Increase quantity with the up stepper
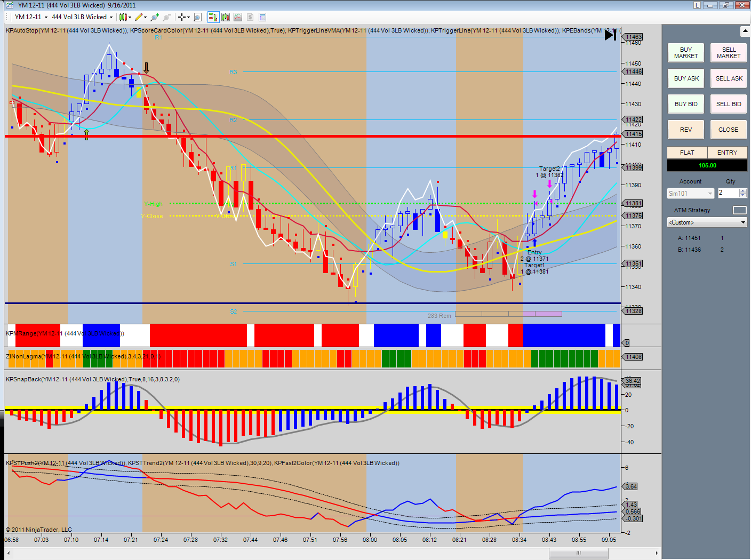Viewport: 751px width, 560px height. coord(743,190)
